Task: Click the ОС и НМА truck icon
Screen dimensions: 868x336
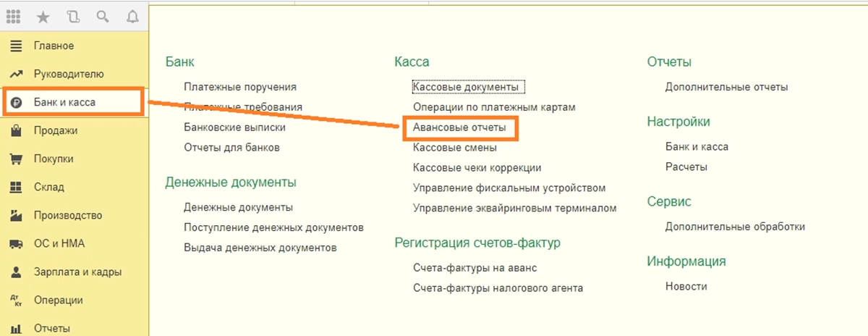Action: click(x=16, y=243)
